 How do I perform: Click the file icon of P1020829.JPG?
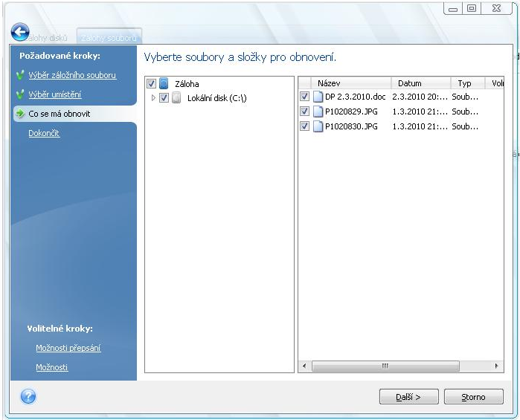(x=318, y=112)
